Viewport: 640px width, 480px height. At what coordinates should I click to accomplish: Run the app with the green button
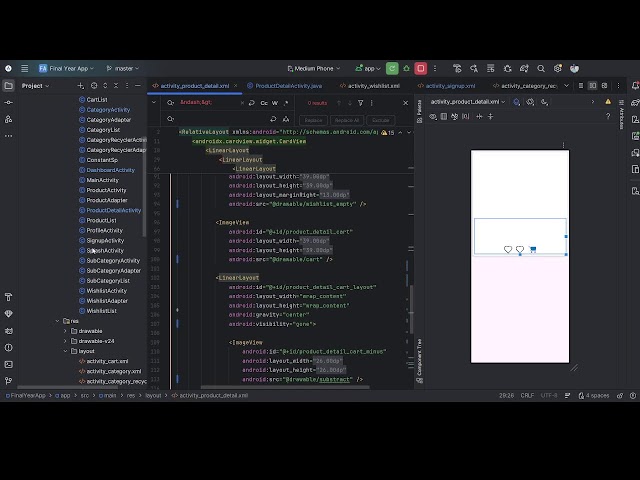[x=392, y=69]
